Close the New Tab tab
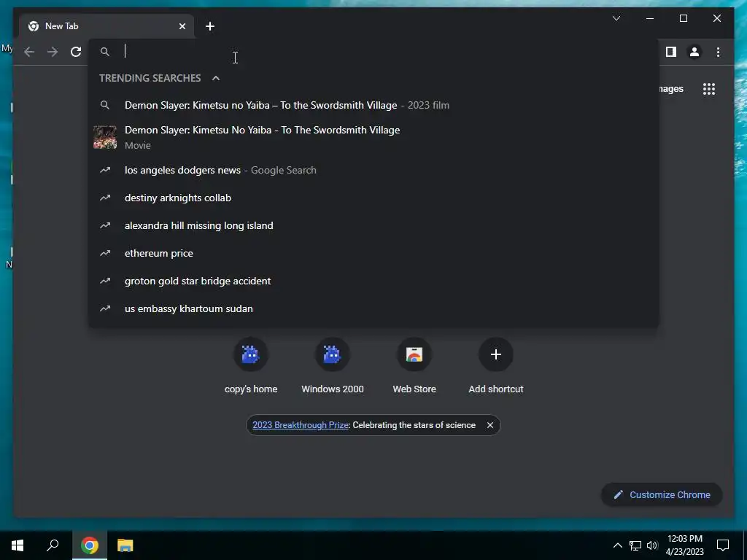747x560 pixels. [182, 26]
